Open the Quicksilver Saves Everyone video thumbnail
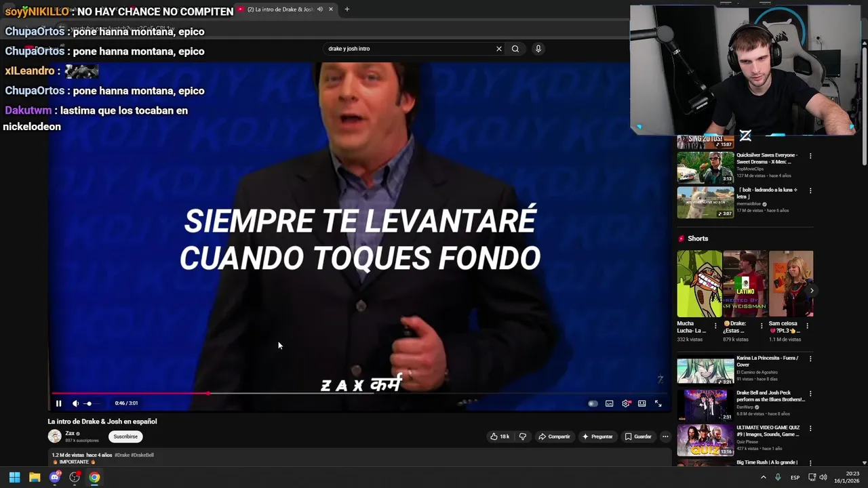This screenshot has width=868, height=488. [705, 167]
